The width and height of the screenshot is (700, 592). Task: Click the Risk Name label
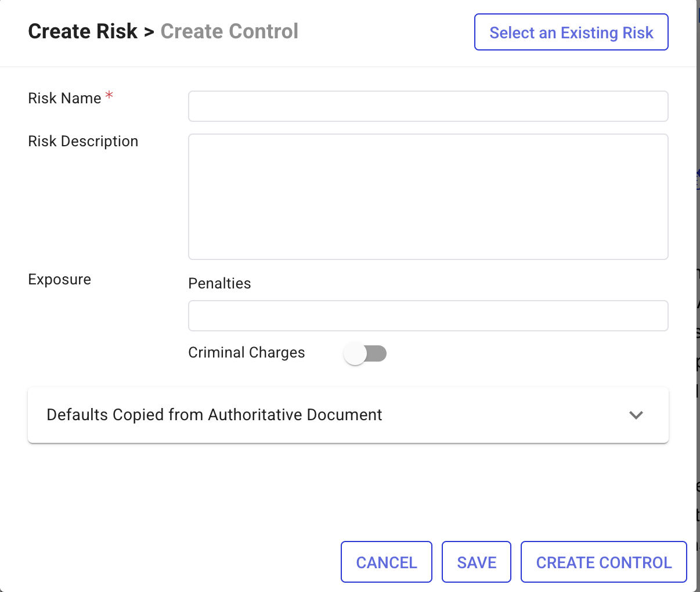point(64,99)
